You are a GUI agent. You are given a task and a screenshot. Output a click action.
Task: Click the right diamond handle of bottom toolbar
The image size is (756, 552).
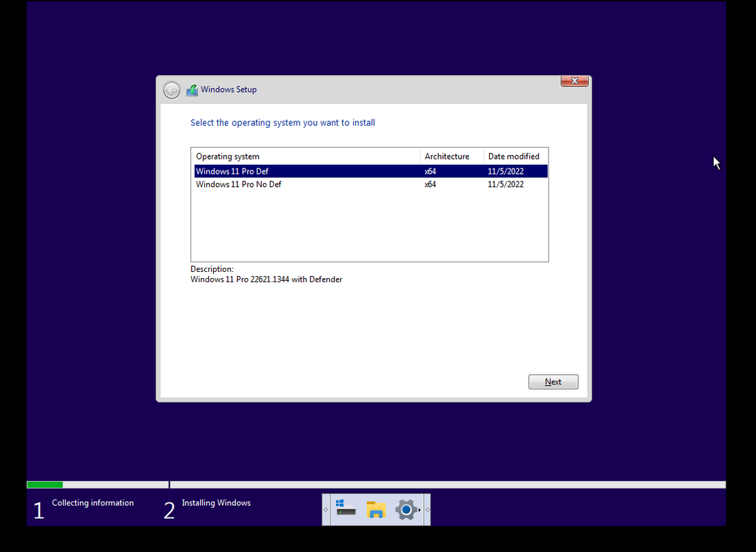tap(427, 510)
